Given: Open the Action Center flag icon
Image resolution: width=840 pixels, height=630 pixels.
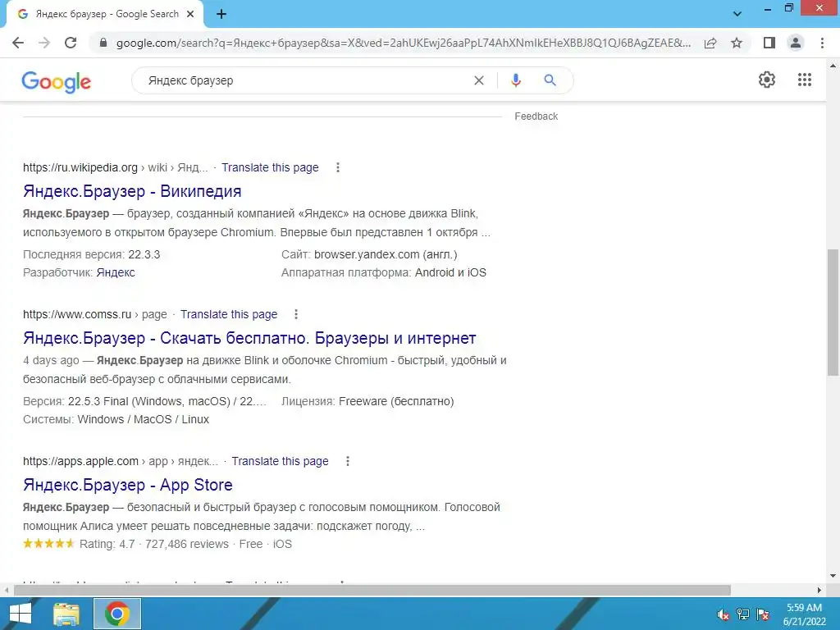Looking at the screenshot, I should click(x=763, y=614).
